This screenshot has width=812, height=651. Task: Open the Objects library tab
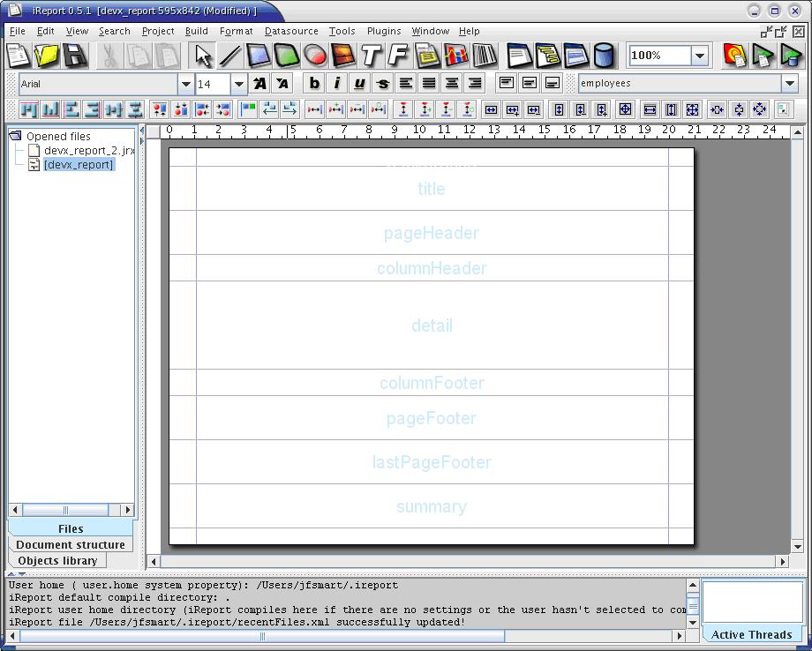pyautogui.click(x=57, y=561)
